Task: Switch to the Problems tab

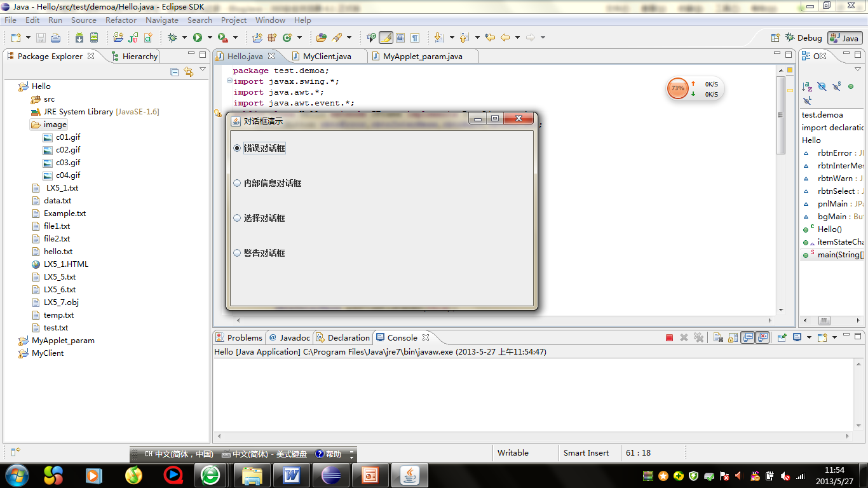Action: click(x=239, y=337)
